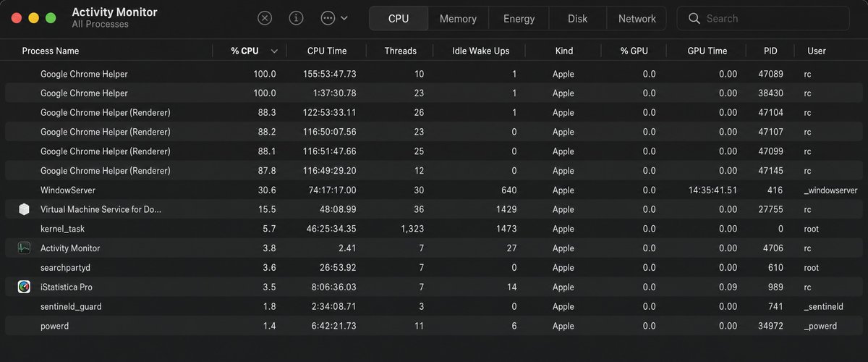Sort by Idle Wake Ups column header

(x=480, y=51)
